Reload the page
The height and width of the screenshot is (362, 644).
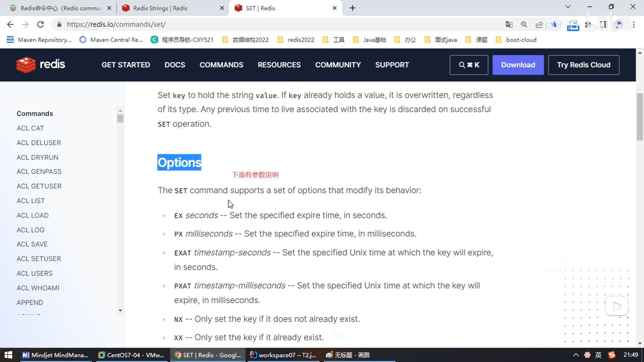click(x=41, y=24)
